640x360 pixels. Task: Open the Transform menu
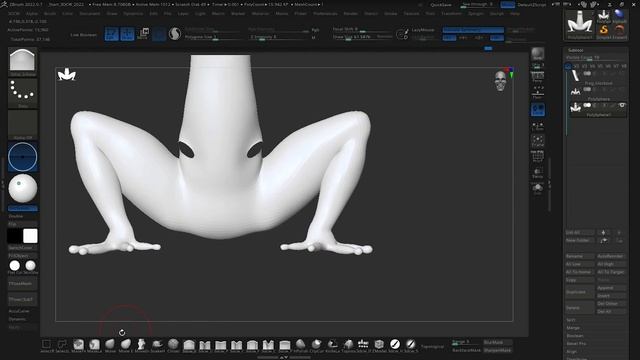(451, 13)
